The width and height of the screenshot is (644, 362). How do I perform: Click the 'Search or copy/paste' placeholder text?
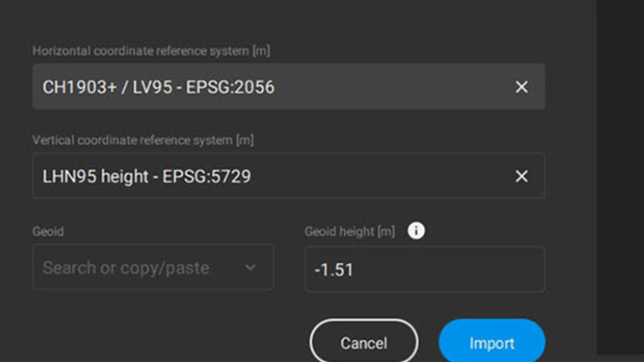click(126, 268)
